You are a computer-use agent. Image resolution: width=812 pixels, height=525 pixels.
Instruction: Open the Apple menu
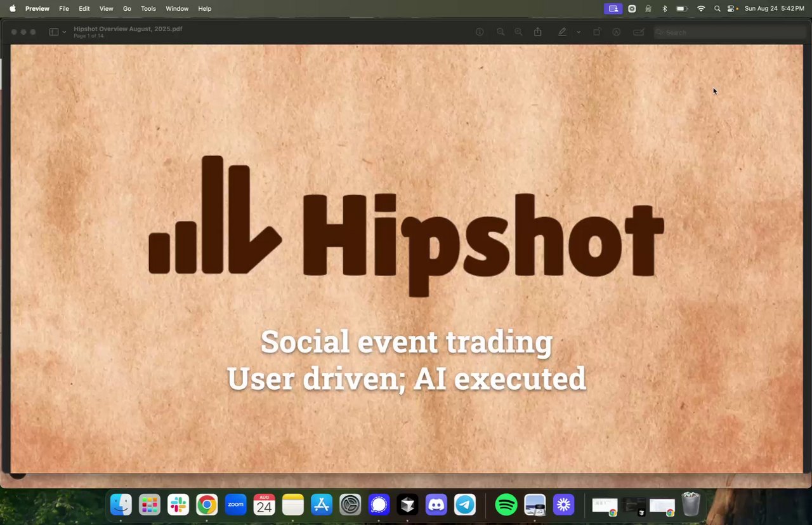pyautogui.click(x=13, y=8)
